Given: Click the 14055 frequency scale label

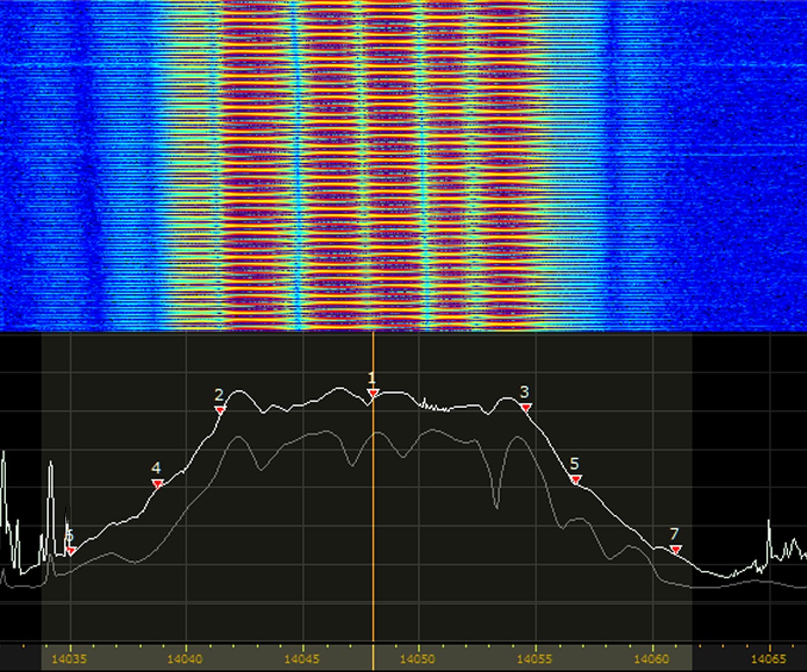Looking at the screenshot, I should [x=536, y=659].
